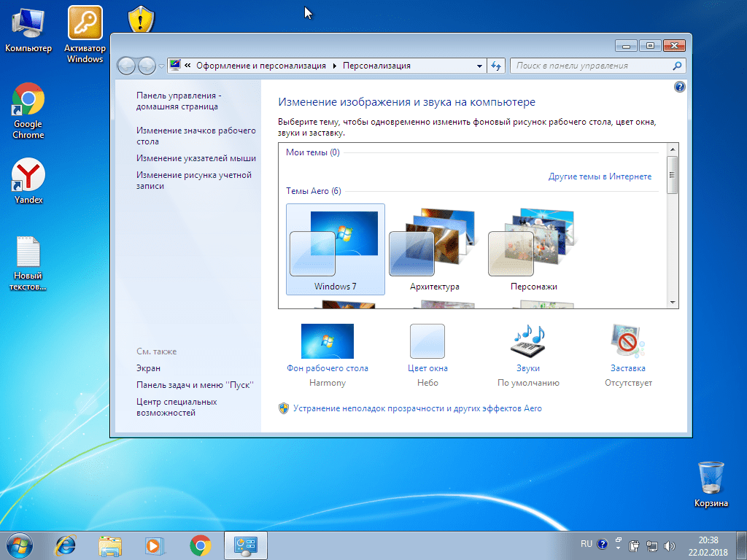Open Screen Saver settings via Заставка icon
747x560 pixels.
point(627,341)
